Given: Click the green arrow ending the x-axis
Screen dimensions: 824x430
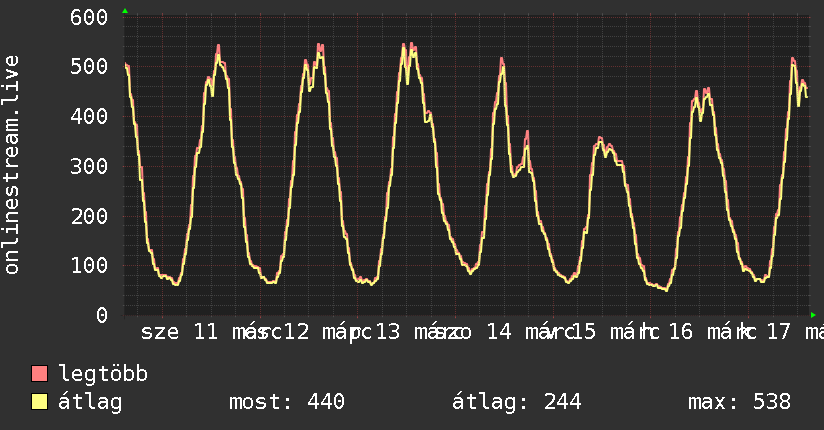Looking at the screenshot, I should point(813,315).
